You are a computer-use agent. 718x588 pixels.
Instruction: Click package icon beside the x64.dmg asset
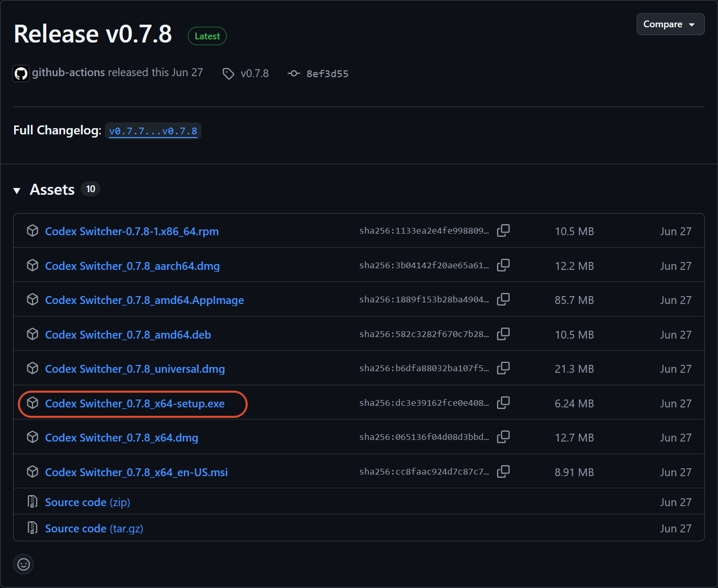tap(33, 437)
